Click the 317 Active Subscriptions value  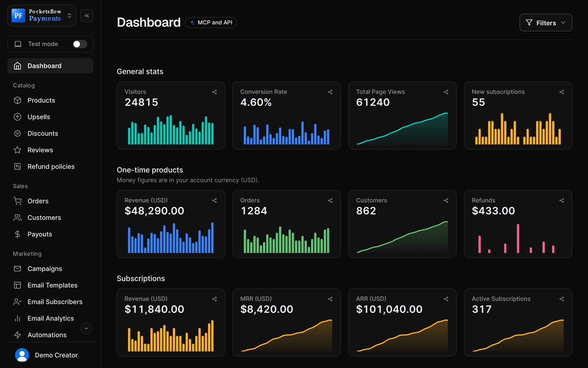(x=482, y=309)
